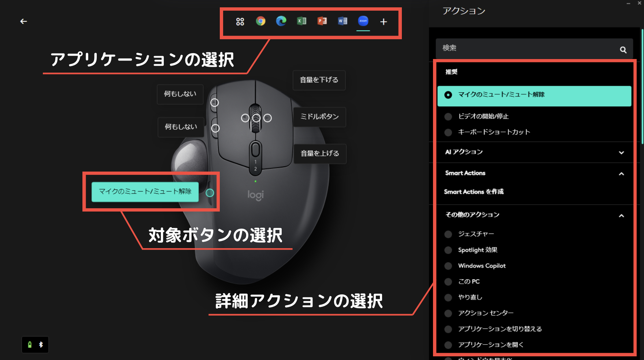Viewport: 644px width, 360px height.
Task: Select the 音量を上げる button assignment
Action: pyautogui.click(x=319, y=154)
